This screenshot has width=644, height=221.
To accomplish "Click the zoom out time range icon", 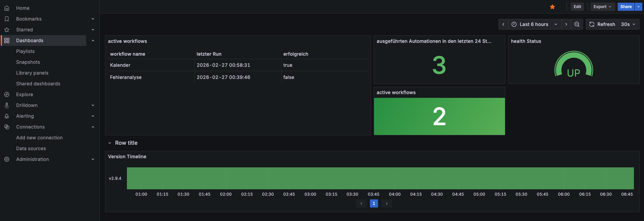I will pos(577,24).
